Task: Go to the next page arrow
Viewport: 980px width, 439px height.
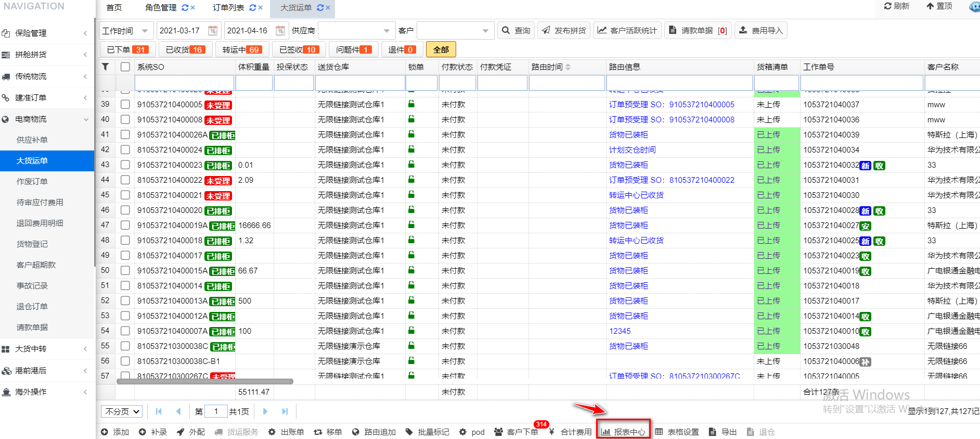Action: coord(265,411)
